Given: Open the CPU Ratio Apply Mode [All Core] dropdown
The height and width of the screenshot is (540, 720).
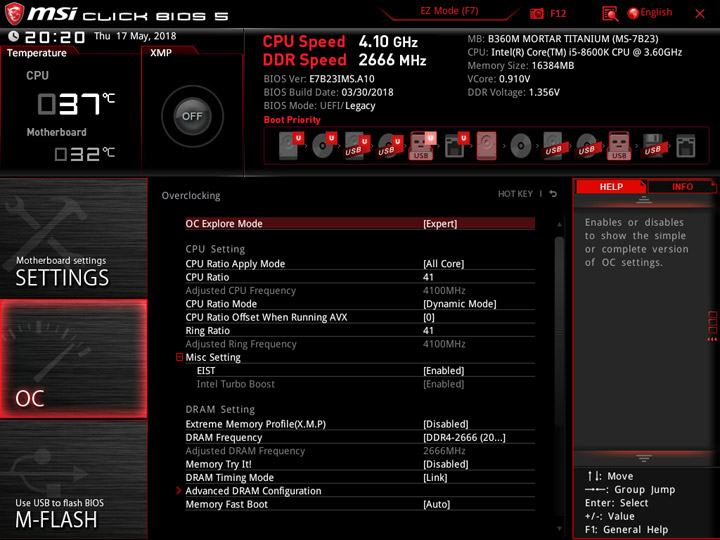Looking at the screenshot, I should point(444,264).
